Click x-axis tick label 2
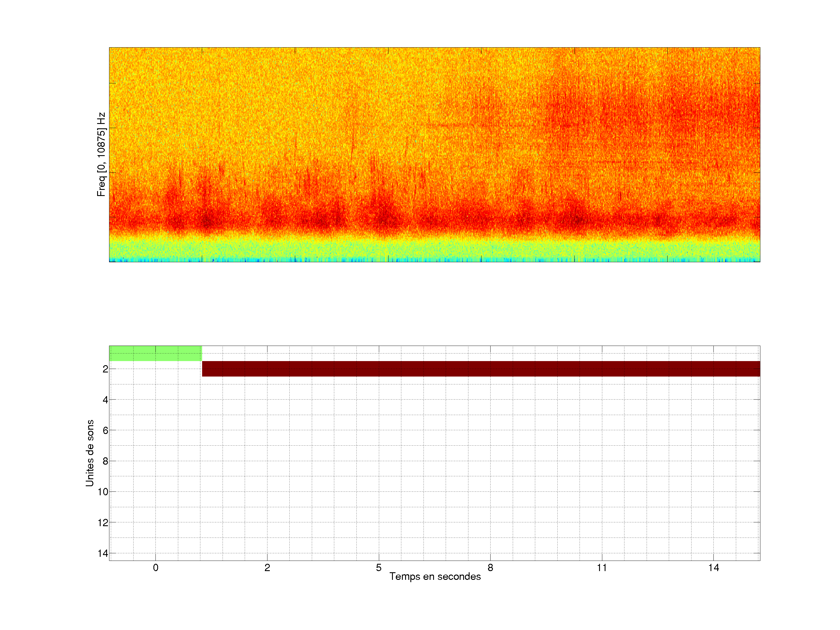840x630 pixels. click(x=267, y=568)
